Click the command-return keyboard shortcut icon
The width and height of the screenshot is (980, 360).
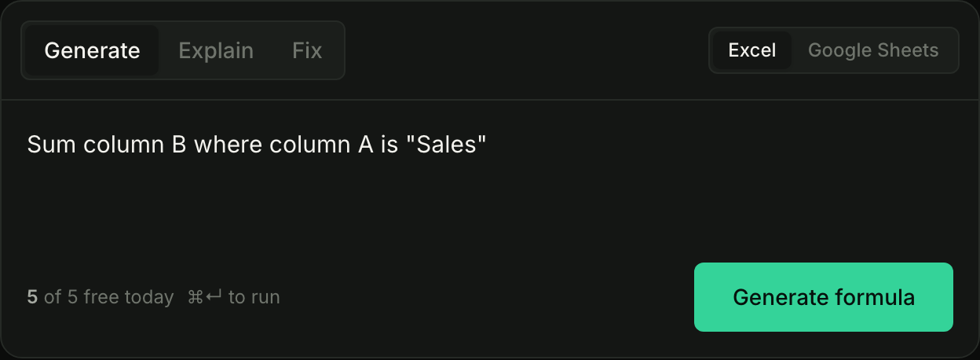coord(205,297)
